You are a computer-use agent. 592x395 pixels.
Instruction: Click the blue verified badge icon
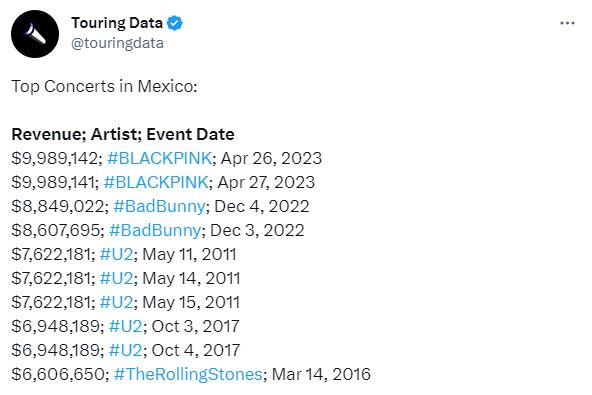[x=174, y=23]
